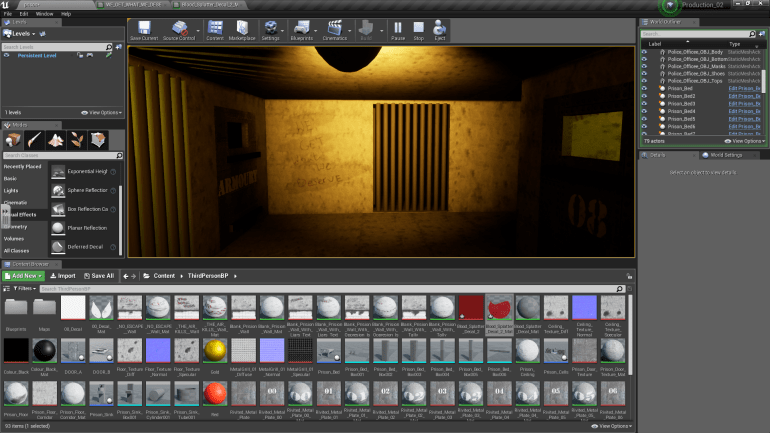The width and height of the screenshot is (770, 433).
Task: Select Foliage mode icon
Action: [77, 140]
